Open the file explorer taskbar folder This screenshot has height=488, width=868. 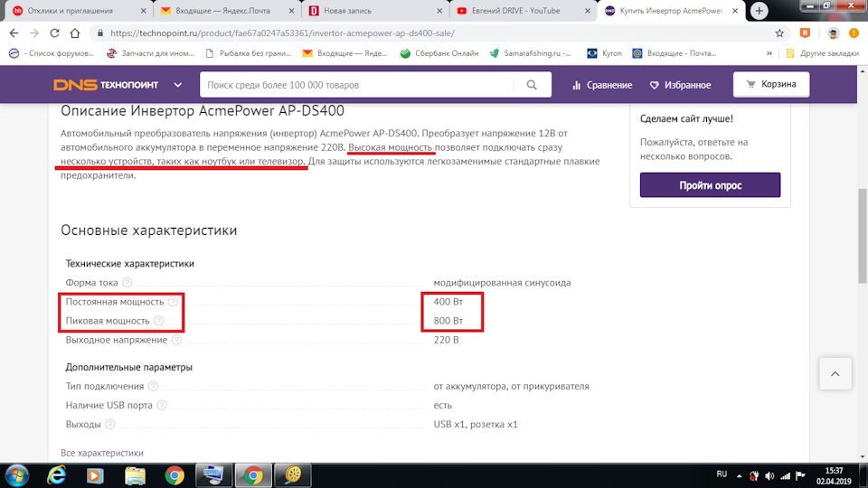coord(135,475)
